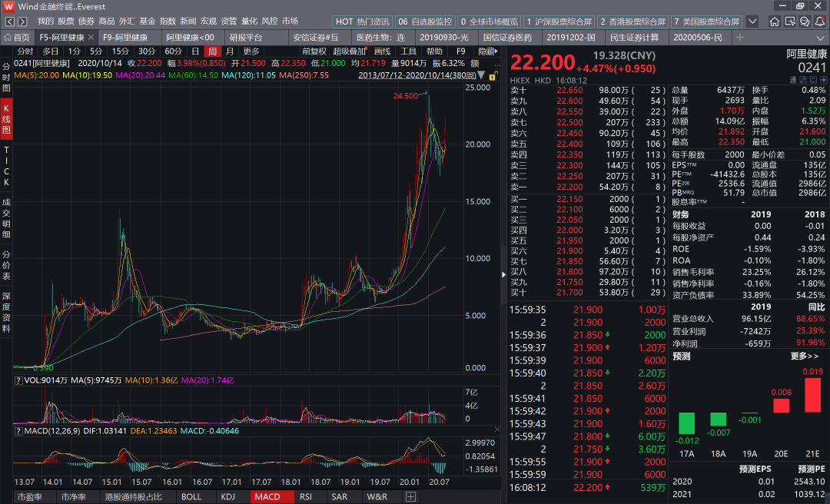
Task: Open the 债券 menu
Action: 86,22
